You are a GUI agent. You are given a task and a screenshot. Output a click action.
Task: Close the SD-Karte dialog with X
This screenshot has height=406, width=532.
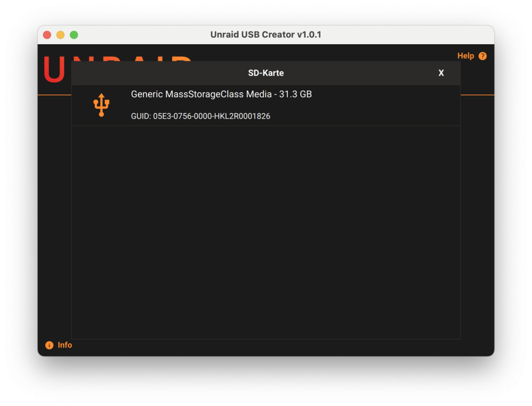441,73
